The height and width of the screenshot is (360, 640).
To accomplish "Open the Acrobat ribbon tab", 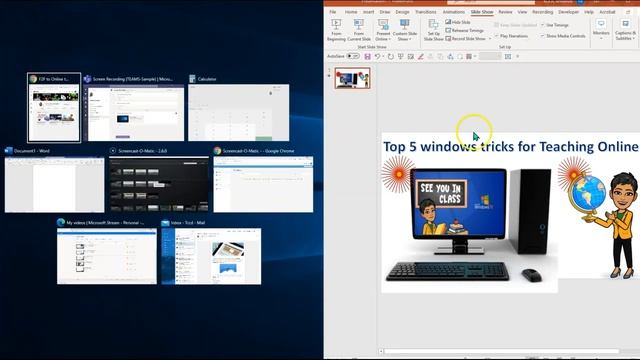I will click(x=607, y=12).
